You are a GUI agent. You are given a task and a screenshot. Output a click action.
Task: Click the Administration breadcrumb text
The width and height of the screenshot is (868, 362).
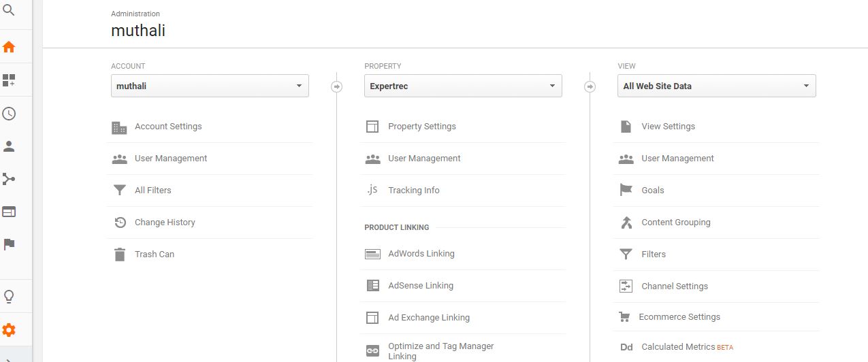tap(135, 14)
